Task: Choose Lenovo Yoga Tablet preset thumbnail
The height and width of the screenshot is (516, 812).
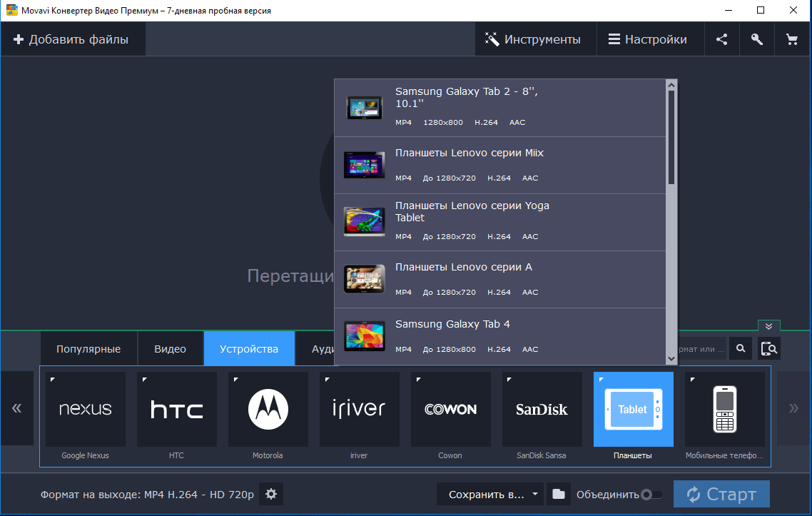Action: click(365, 222)
